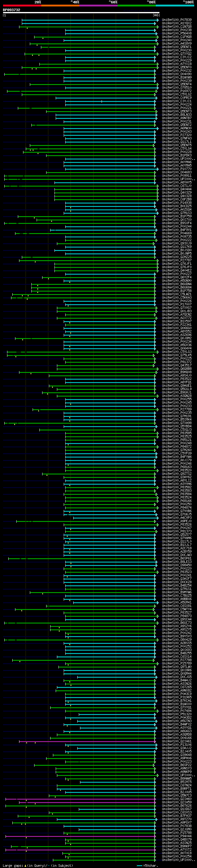Select the label UniRef100_Q7NFA3

click(177, 139)
